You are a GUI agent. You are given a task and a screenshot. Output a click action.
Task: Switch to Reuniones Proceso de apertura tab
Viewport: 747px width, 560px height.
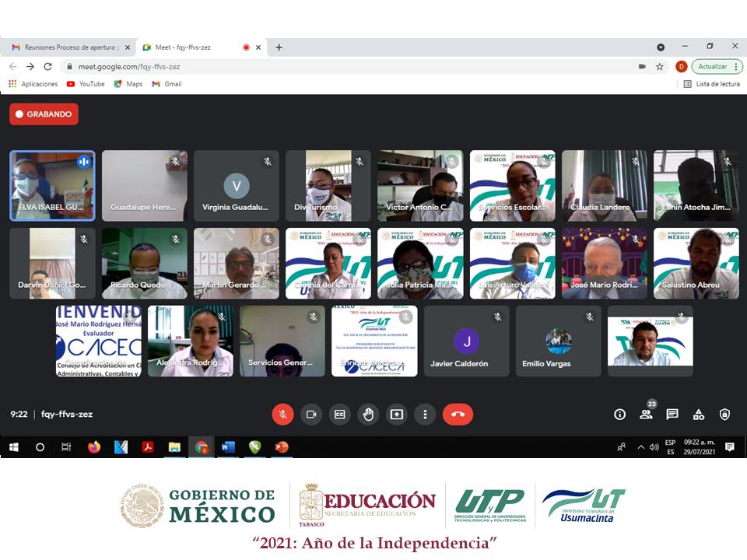[x=70, y=47]
